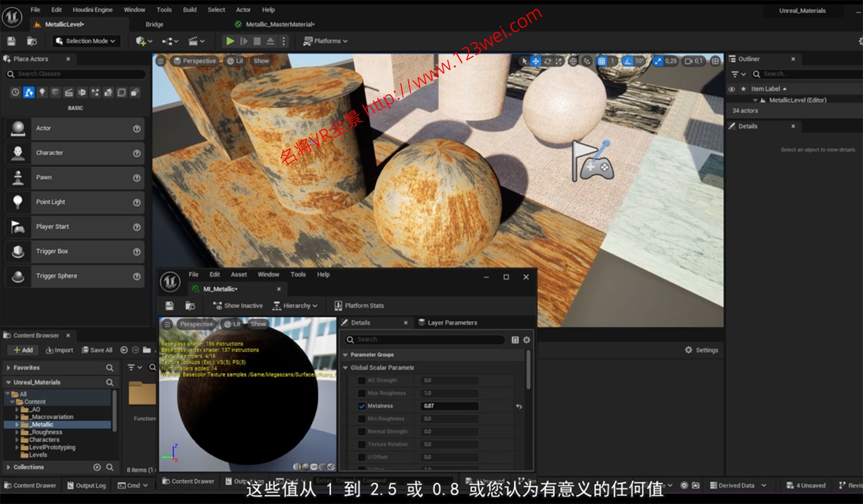Select the Scale tool in the viewport toolbar
This screenshot has height=504, width=863.
pyautogui.click(x=559, y=61)
